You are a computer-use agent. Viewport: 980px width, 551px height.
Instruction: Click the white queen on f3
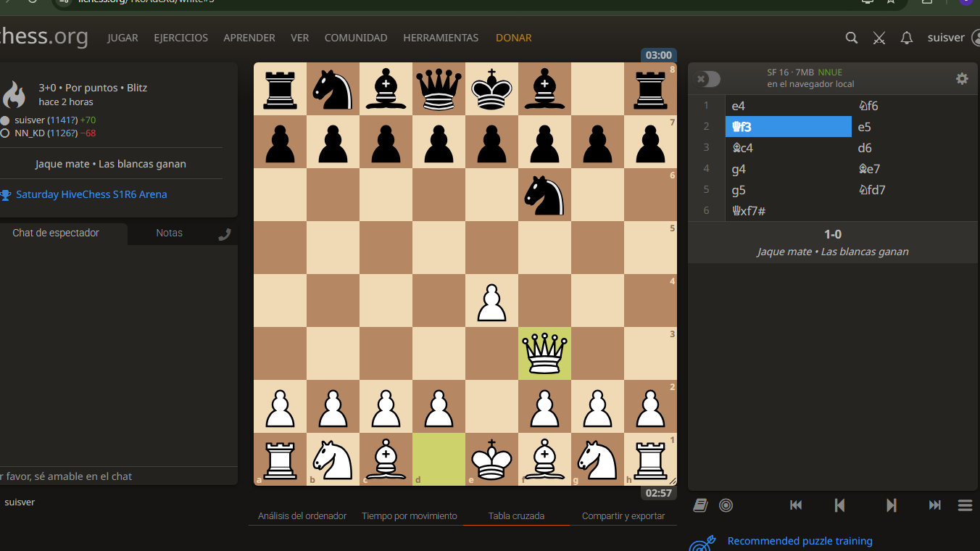(544, 353)
